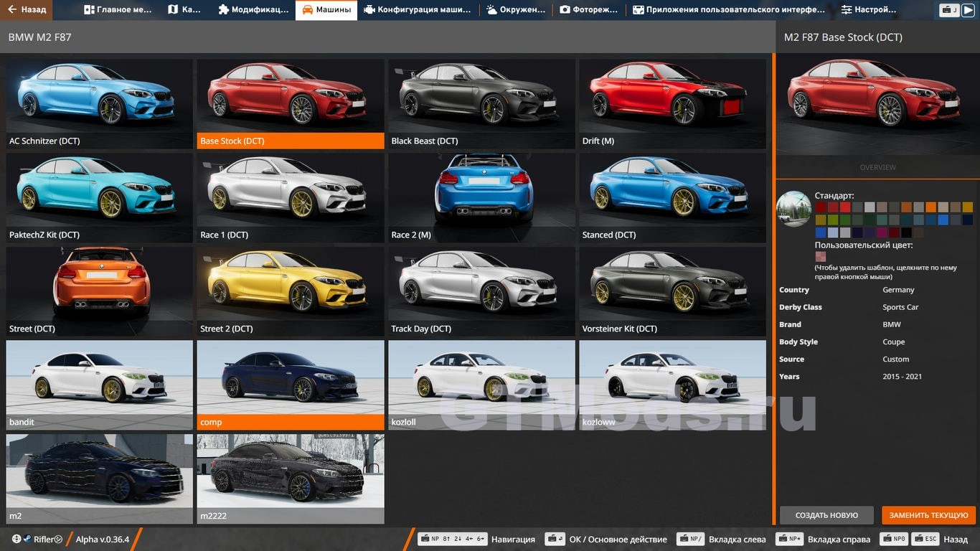Image resolution: width=980 pixels, height=551 pixels.
Task: Click the round environment preview icon
Action: (x=793, y=209)
